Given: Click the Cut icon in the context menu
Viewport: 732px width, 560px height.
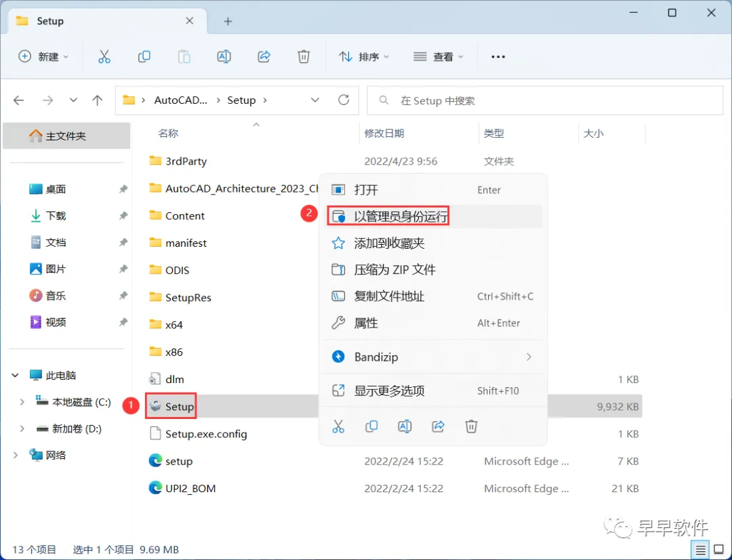Looking at the screenshot, I should (x=338, y=426).
